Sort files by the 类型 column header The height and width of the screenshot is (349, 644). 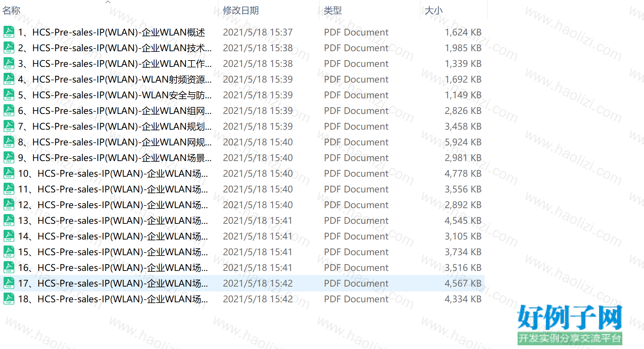(333, 10)
